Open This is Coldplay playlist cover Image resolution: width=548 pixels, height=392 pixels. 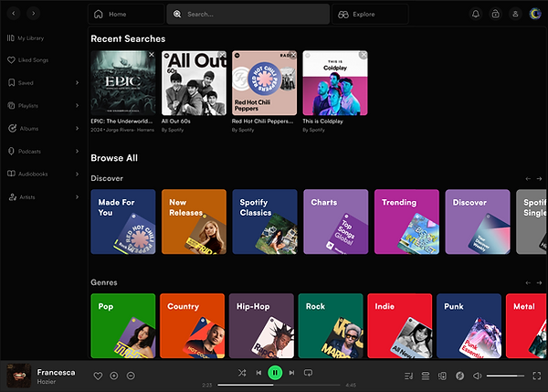[x=335, y=83]
